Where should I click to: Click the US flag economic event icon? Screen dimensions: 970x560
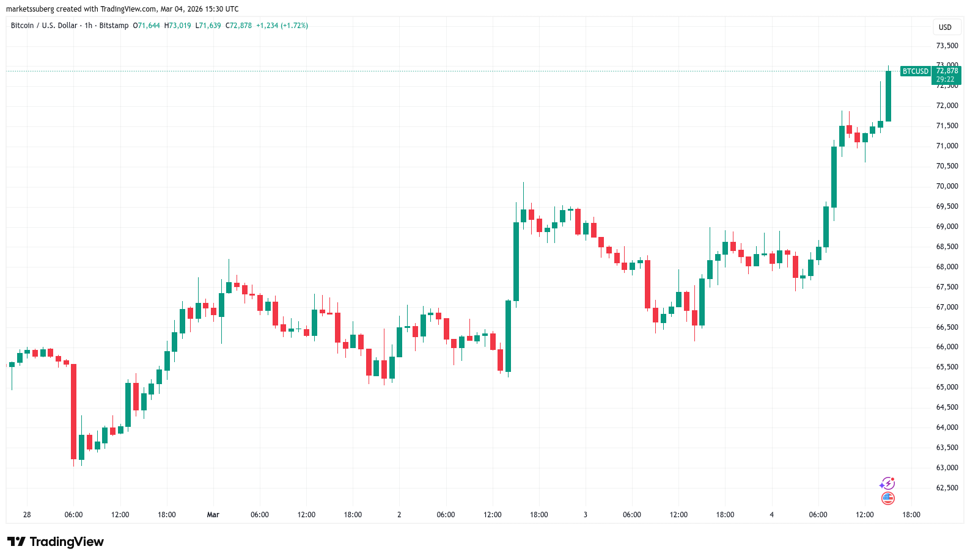(888, 498)
